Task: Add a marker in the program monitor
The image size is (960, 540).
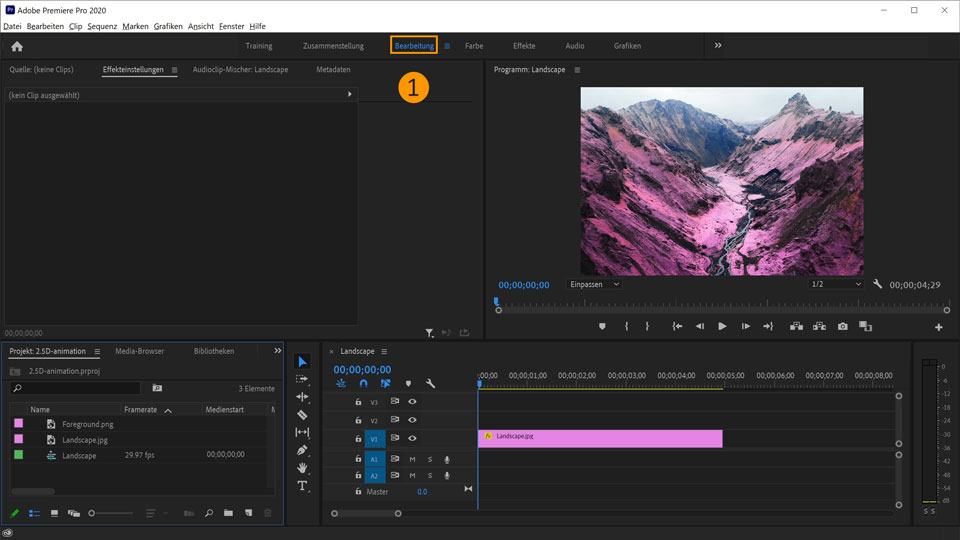Action: point(602,326)
